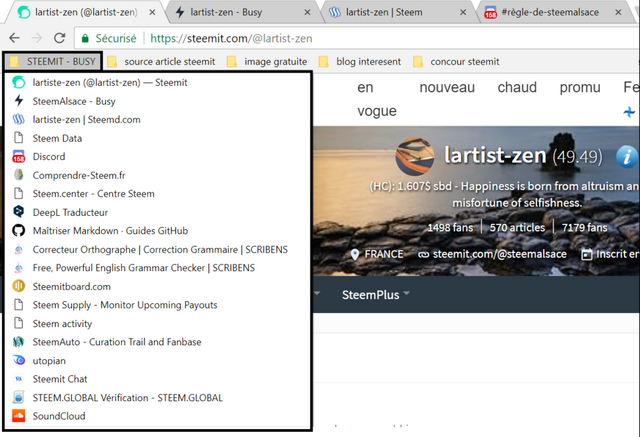This screenshot has width=640, height=437.
Task: Open the concour steemit bookmark folder
Action: [x=456, y=62]
